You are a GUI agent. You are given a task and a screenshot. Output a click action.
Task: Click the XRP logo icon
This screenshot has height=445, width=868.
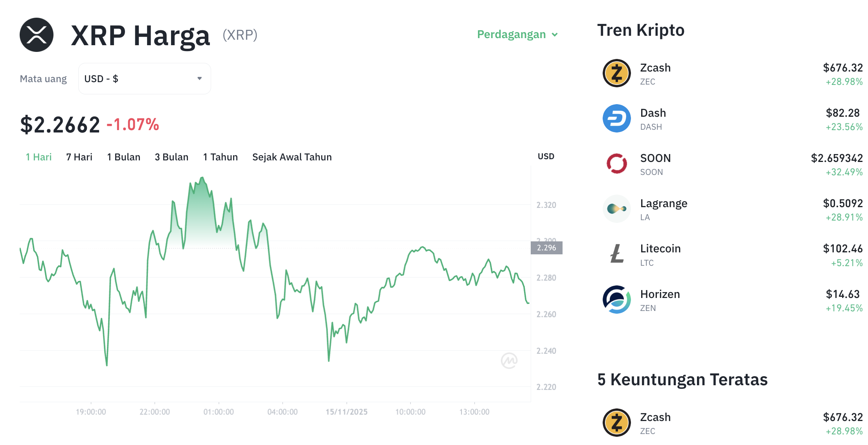36,35
